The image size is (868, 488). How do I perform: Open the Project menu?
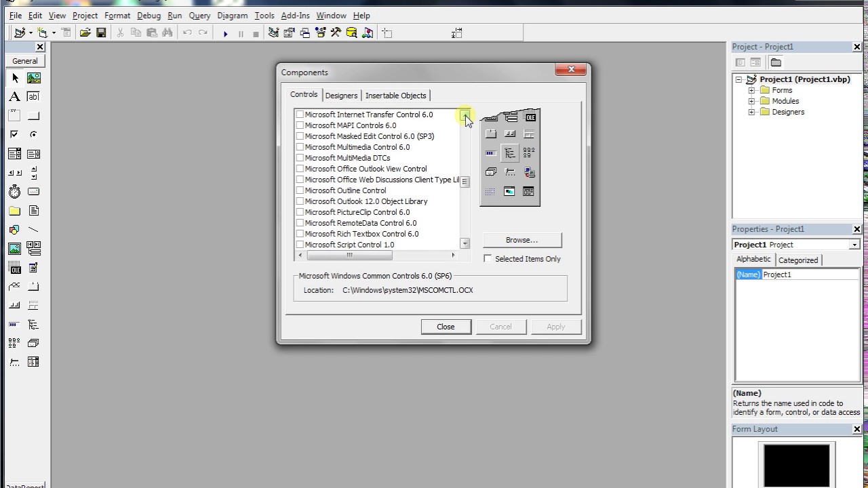[85, 15]
